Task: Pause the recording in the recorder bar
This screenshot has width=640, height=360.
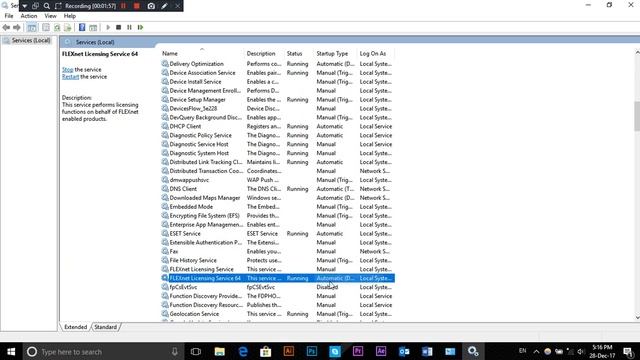Action: pyautogui.click(x=123, y=6)
